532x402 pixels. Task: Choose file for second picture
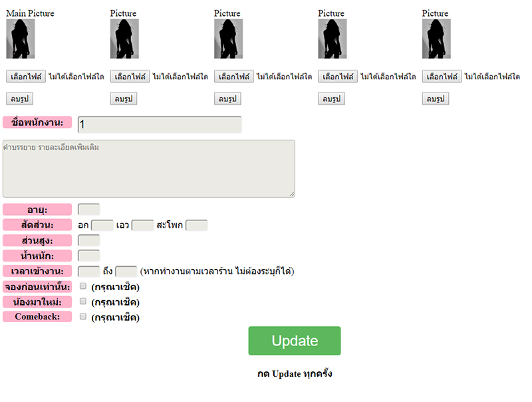pyautogui.click(x=130, y=77)
